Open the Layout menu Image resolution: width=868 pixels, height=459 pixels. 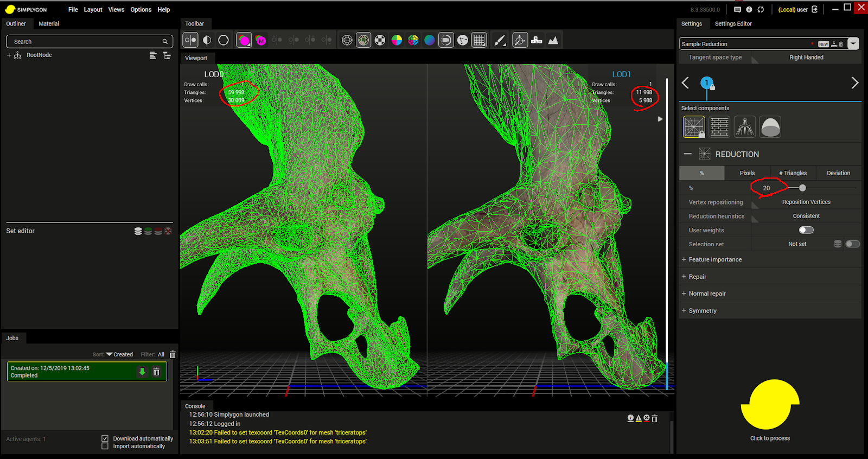point(93,10)
